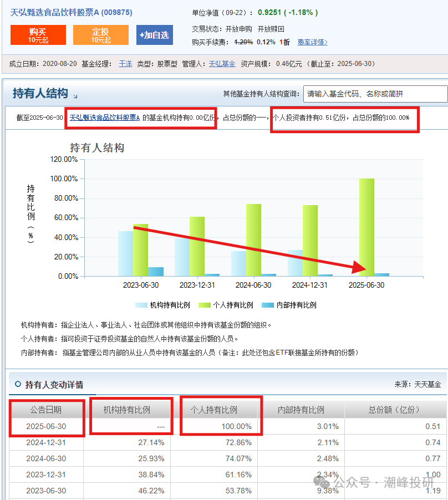
Task: Click the 25.93% institutional holding cell
Action: [x=127, y=458]
